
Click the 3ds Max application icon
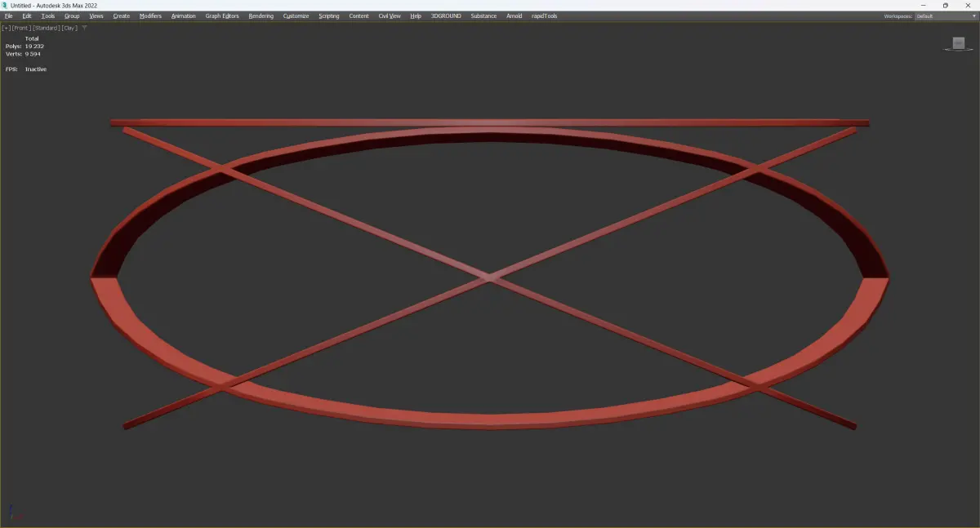[x=5, y=5]
